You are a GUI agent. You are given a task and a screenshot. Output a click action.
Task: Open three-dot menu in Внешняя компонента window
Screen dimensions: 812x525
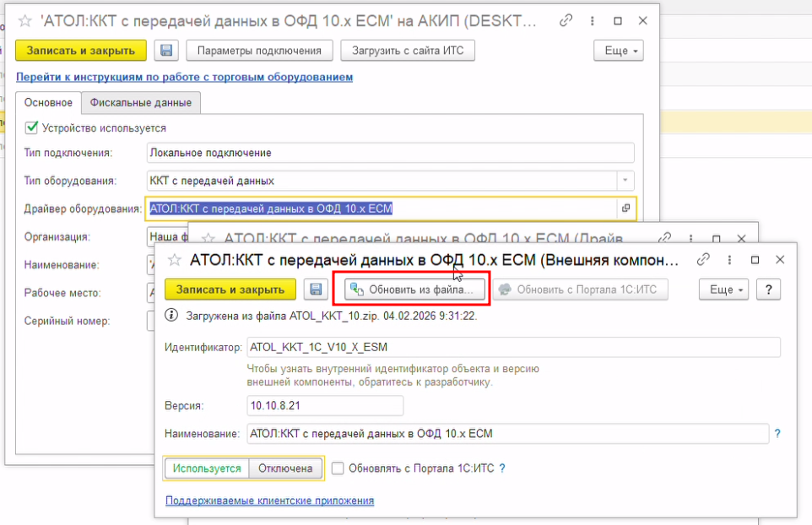tap(729, 260)
